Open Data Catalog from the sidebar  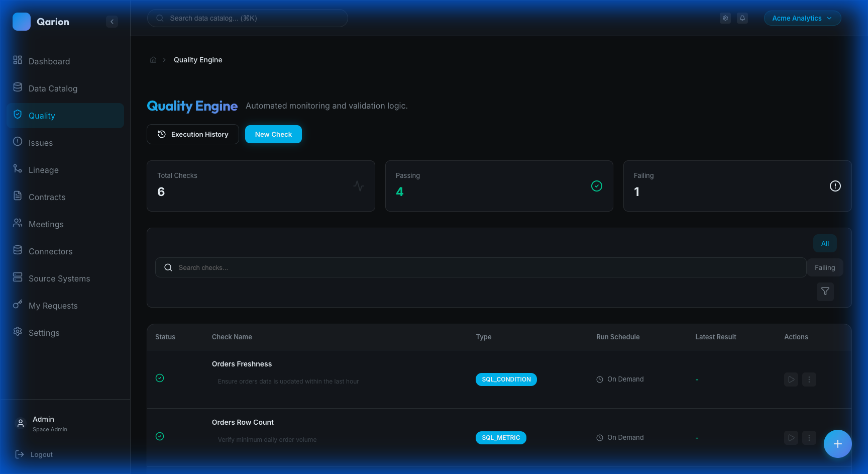tap(53, 88)
